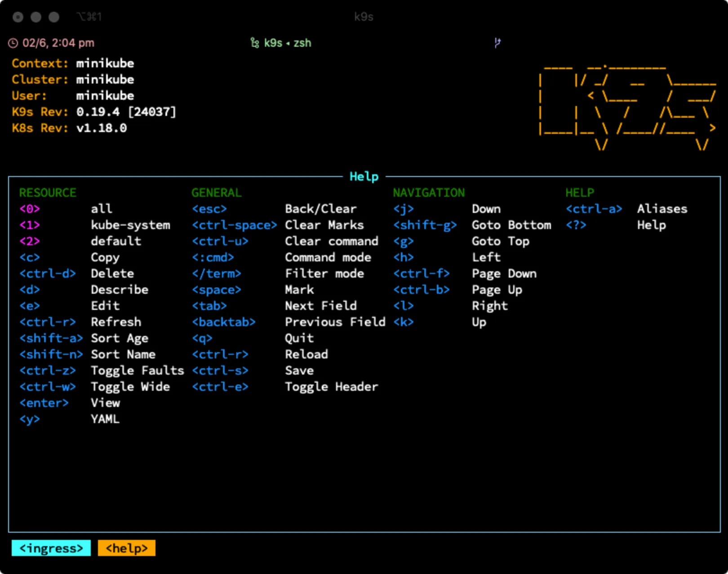Click the K9s Rev value 0.19.4
The image size is (728, 574).
[x=98, y=112]
